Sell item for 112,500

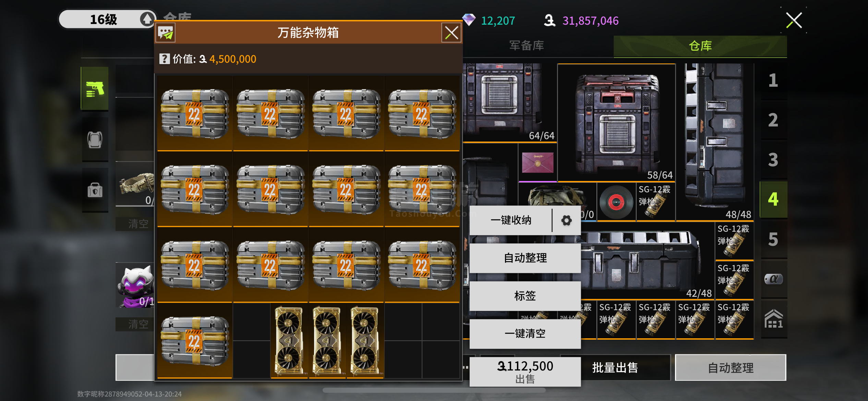525,372
